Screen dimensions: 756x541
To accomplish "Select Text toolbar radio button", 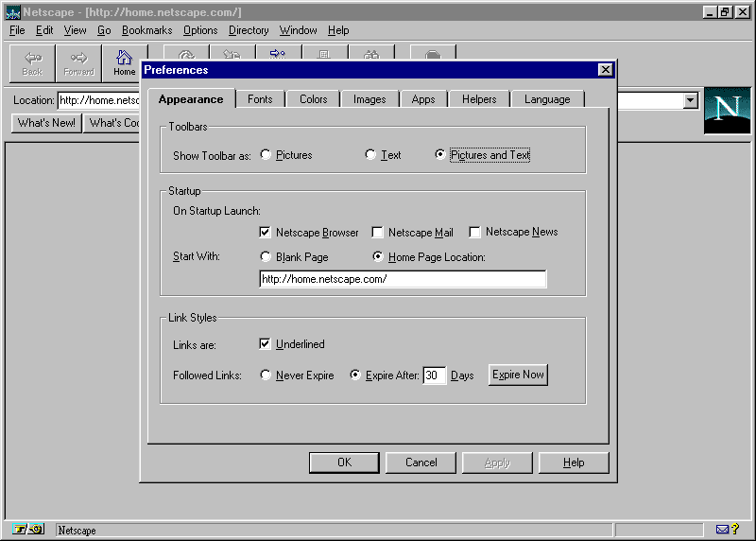I will pos(370,154).
